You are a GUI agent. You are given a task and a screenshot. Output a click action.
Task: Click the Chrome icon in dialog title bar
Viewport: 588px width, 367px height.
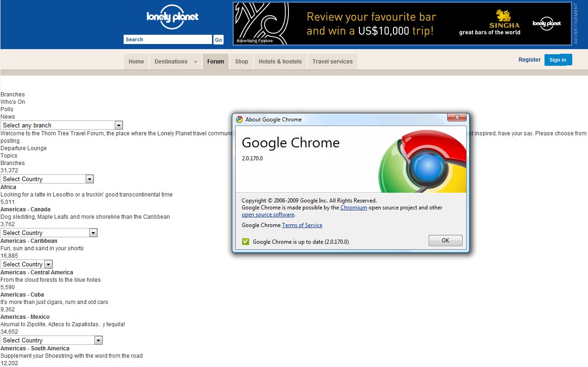239,119
